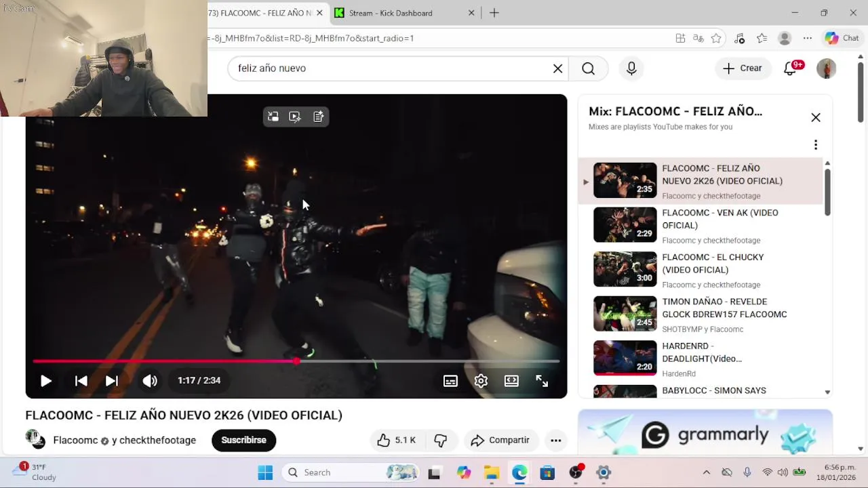Open Edge split screen icon in address bar
This screenshot has height=488, width=868.
click(x=680, y=39)
